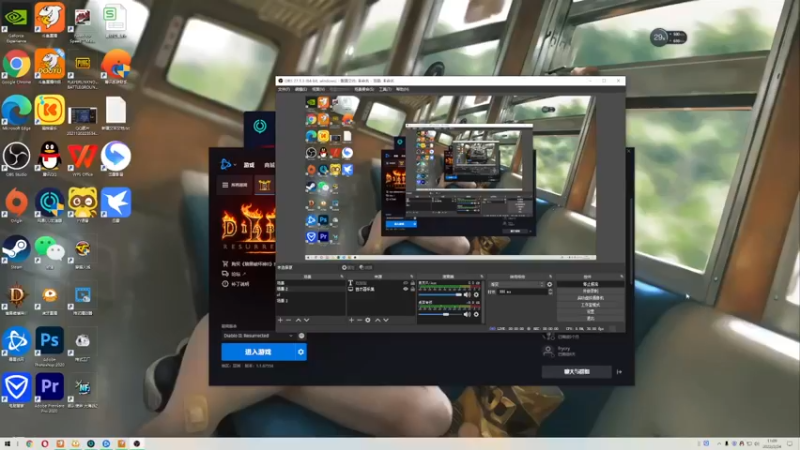Switch to 游戏 tab in Battle.net

(249, 165)
